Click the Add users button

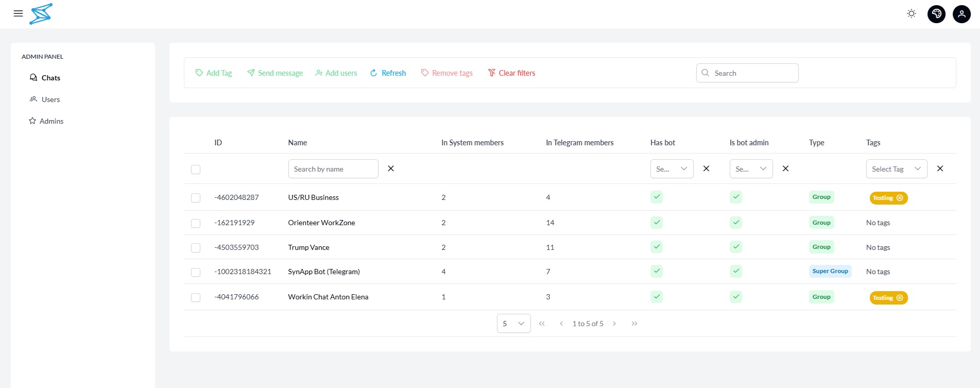tap(336, 73)
